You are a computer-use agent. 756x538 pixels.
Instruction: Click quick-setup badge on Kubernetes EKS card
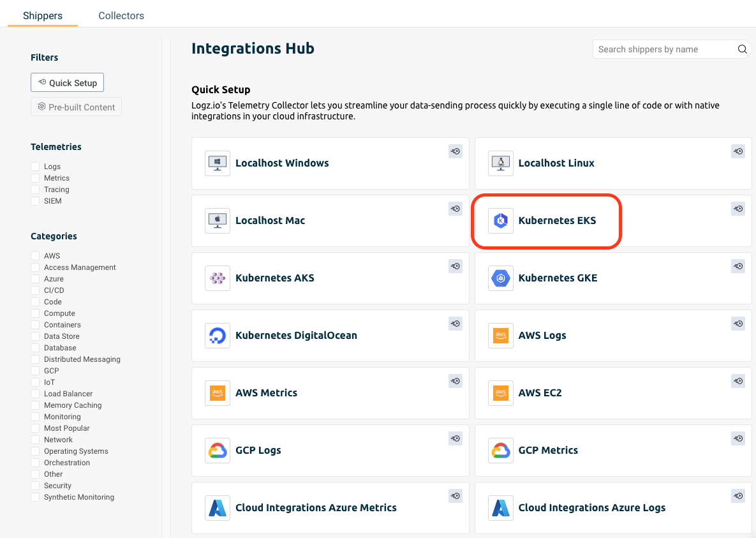(738, 209)
